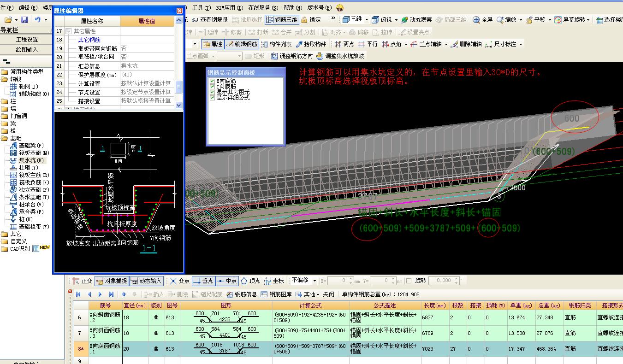Open the 版本号(B) menu
Viewport: 623px width, 364px height.
pos(319,8)
